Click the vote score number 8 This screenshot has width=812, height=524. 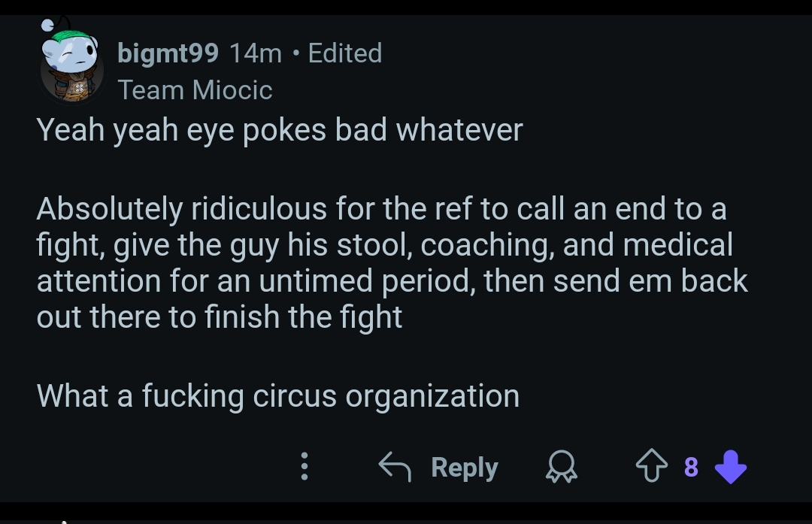691,468
